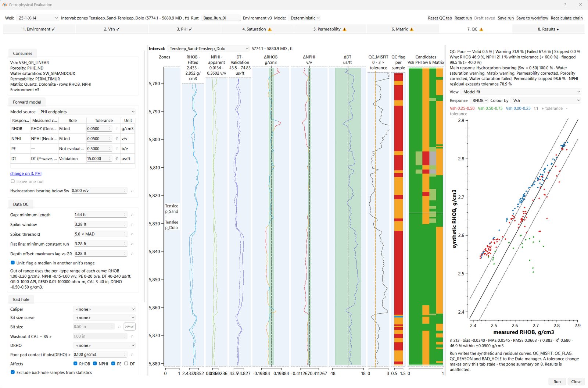Open the Caliper curve dropdown
588x388 pixels.
click(104, 309)
